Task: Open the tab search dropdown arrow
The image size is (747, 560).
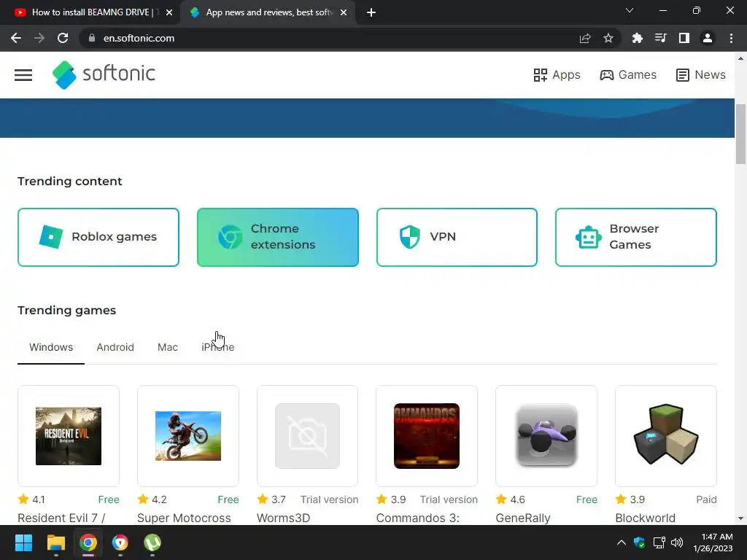Action: [630, 10]
